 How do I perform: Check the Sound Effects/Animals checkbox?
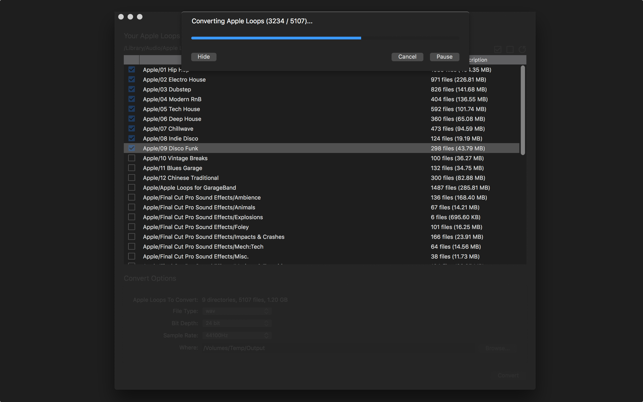(132, 207)
